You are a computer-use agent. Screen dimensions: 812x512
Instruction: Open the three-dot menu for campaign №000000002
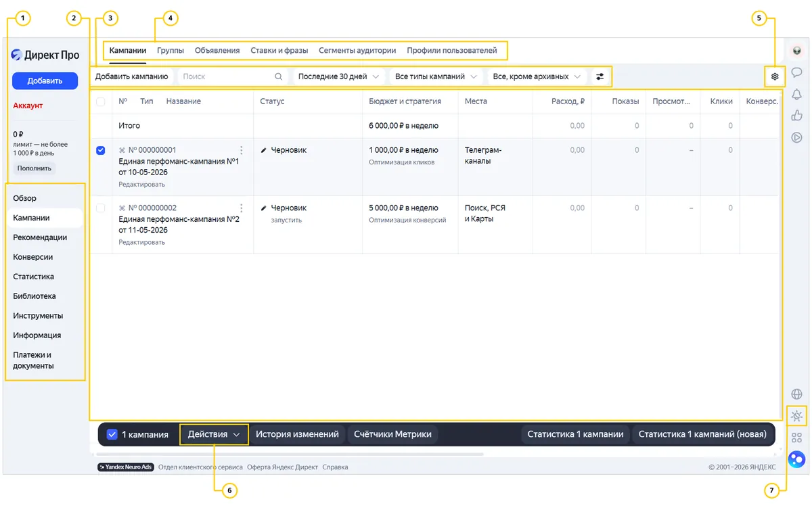242,208
